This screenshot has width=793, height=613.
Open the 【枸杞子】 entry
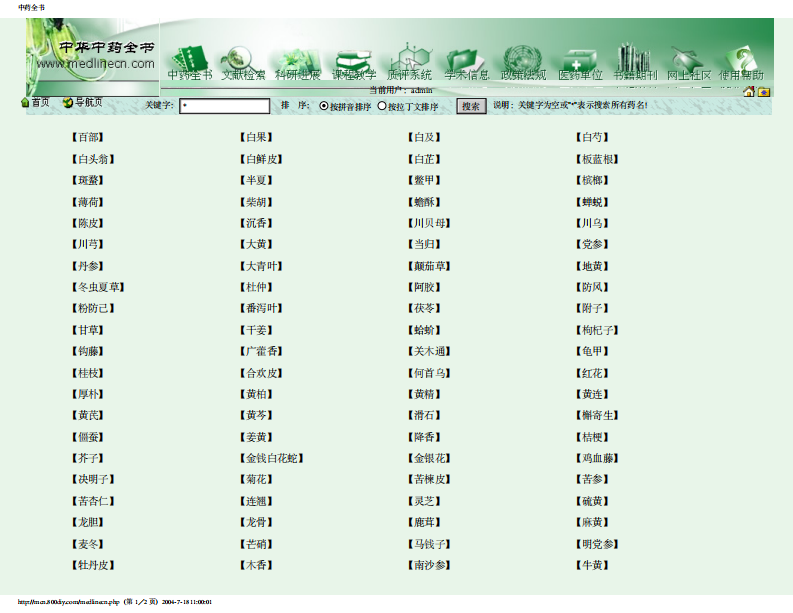597,330
